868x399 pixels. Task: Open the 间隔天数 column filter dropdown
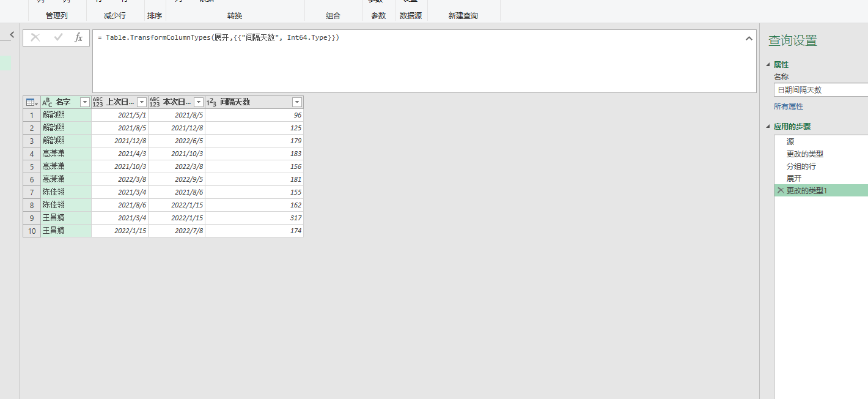pos(297,102)
